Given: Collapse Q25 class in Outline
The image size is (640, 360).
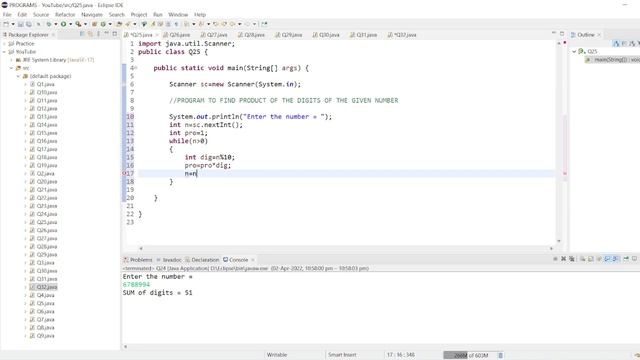Looking at the screenshot, I should tap(574, 51).
